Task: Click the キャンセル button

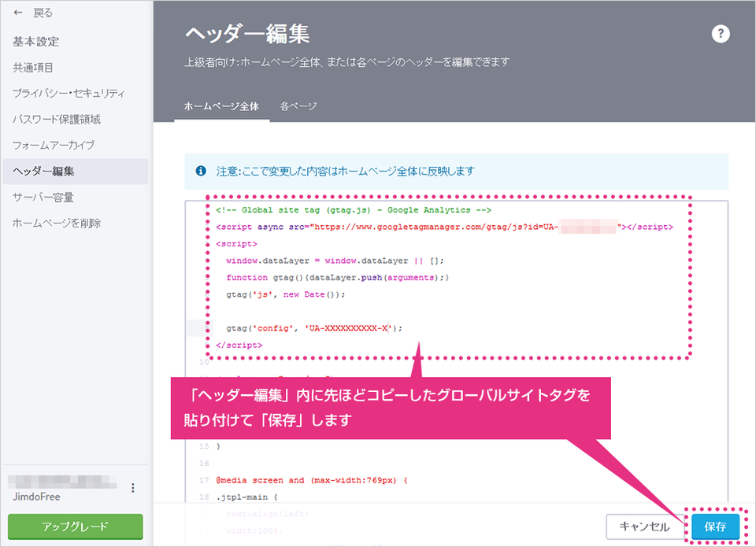Action: click(x=645, y=527)
